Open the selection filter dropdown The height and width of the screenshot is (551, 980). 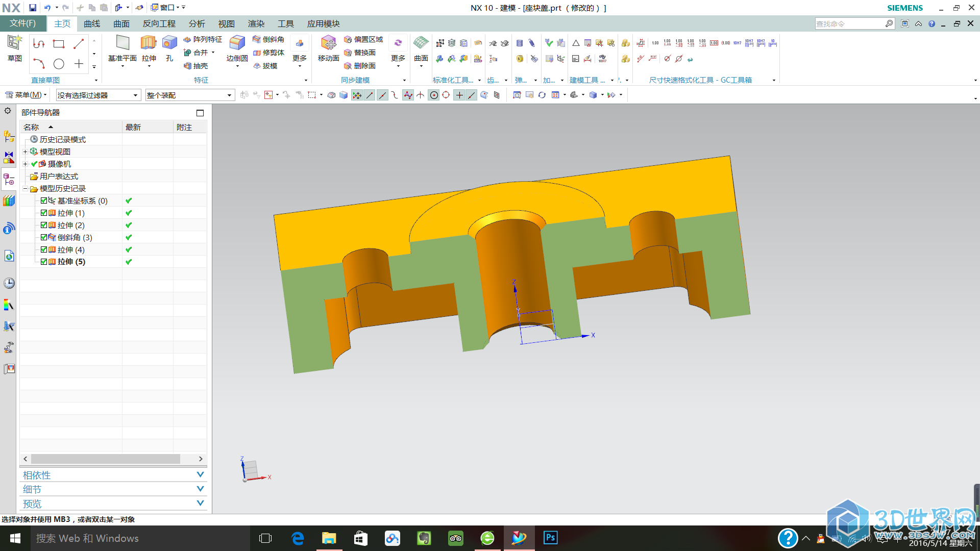98,95
